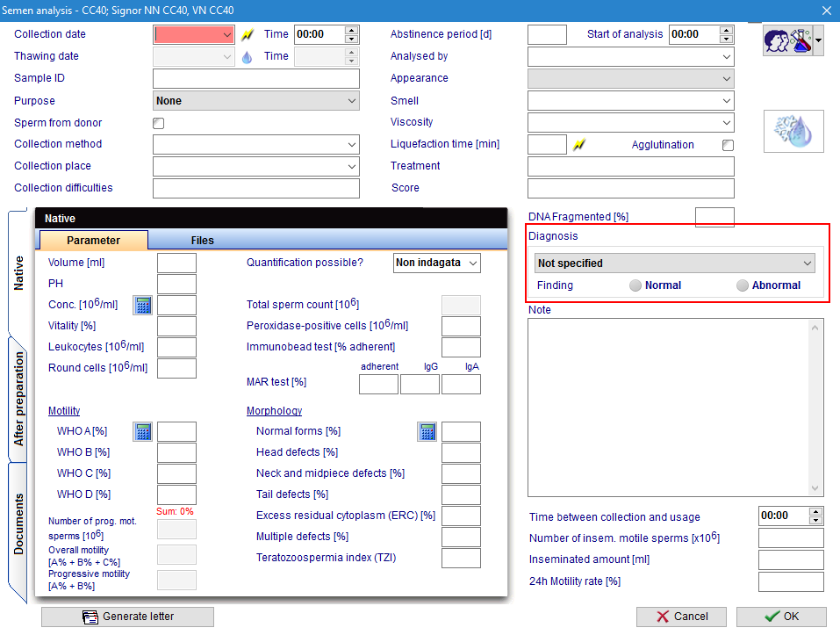Click the Sample ID input field
The height and width of the screenshot is (635, 840).
click(256, 79)
